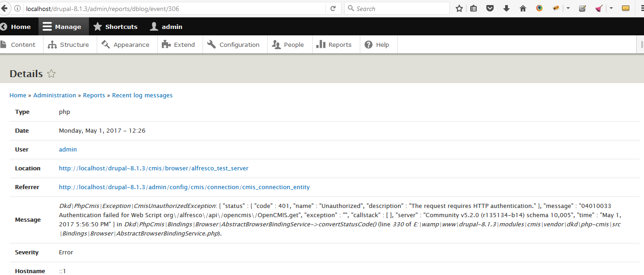Viewport: 644px width, 275px height.
Task: Follow the Recent log messages breadcrumb
Action: click(x=142, y=95)
